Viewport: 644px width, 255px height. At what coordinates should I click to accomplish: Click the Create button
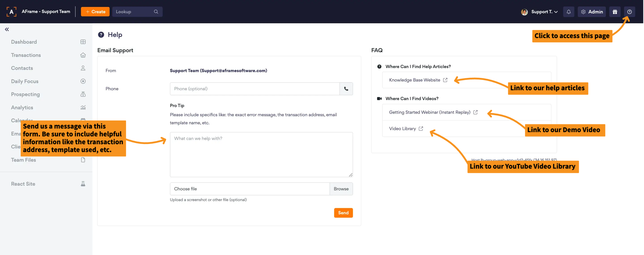point(95,12)
